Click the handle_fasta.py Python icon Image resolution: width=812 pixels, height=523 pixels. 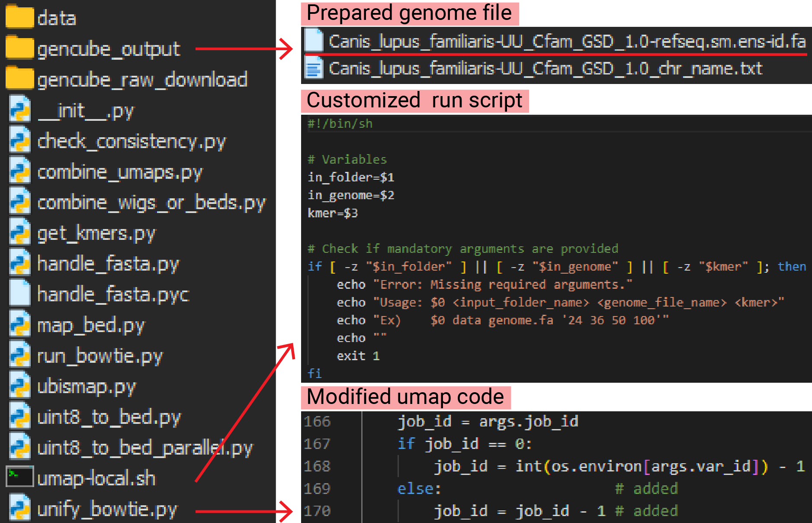point(20,262)
